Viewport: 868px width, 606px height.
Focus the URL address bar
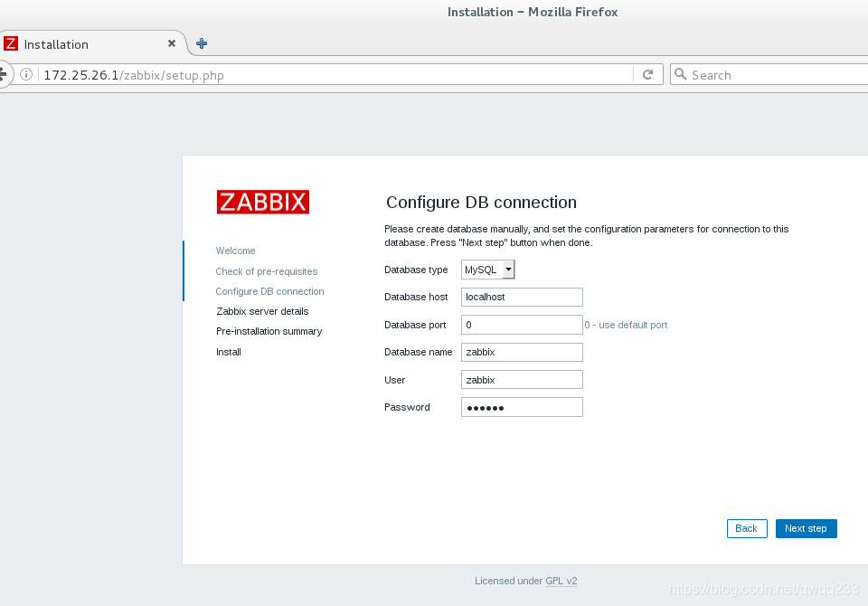click(x=335, y=75)
